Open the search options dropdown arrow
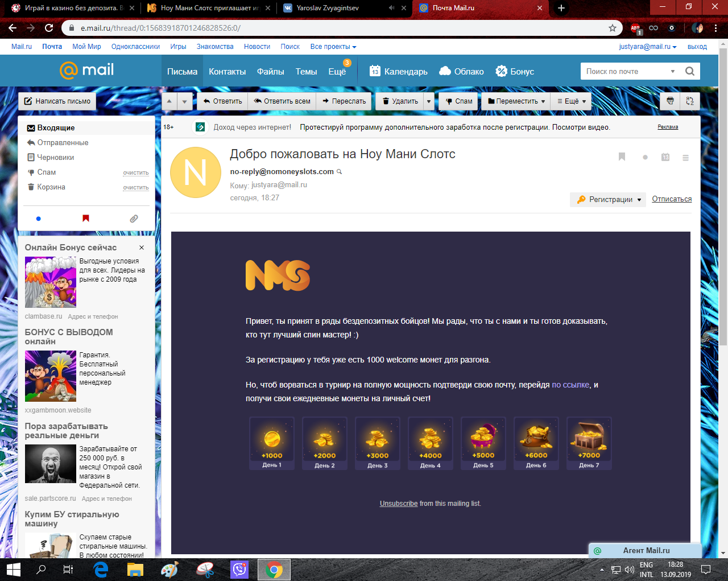Image resolution: width=728 pixels, height=581 pixels. 673,71
